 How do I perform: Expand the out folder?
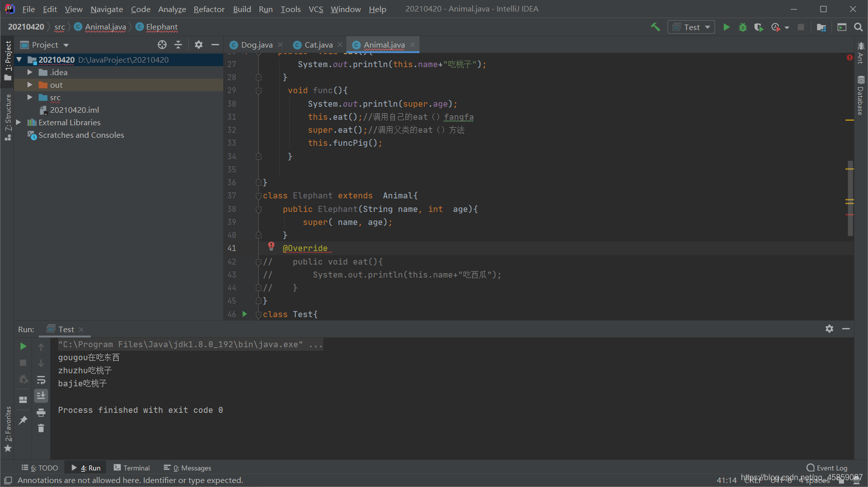[30, 85]
